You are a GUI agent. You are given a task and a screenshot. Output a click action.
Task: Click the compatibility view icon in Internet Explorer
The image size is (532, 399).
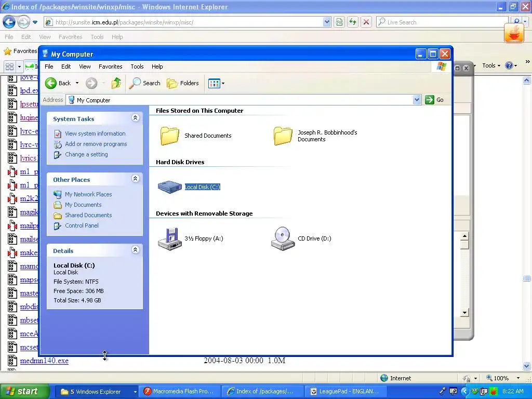click(339, 22)
